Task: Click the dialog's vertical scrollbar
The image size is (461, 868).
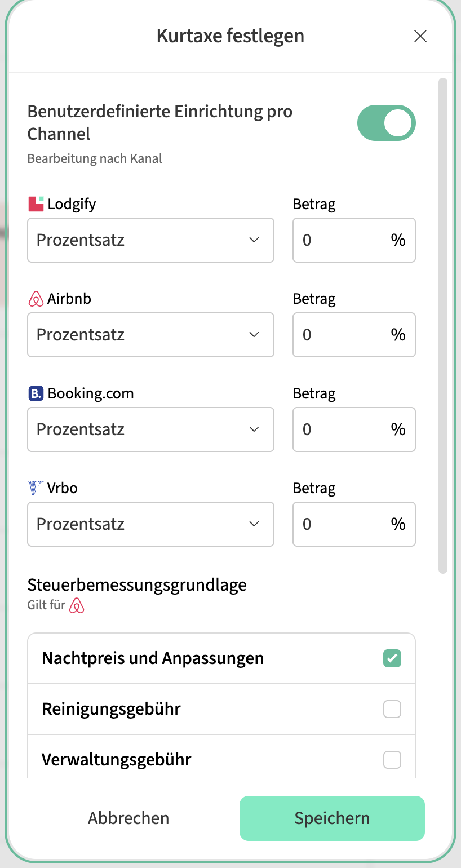Action: (x=443, y=326)
